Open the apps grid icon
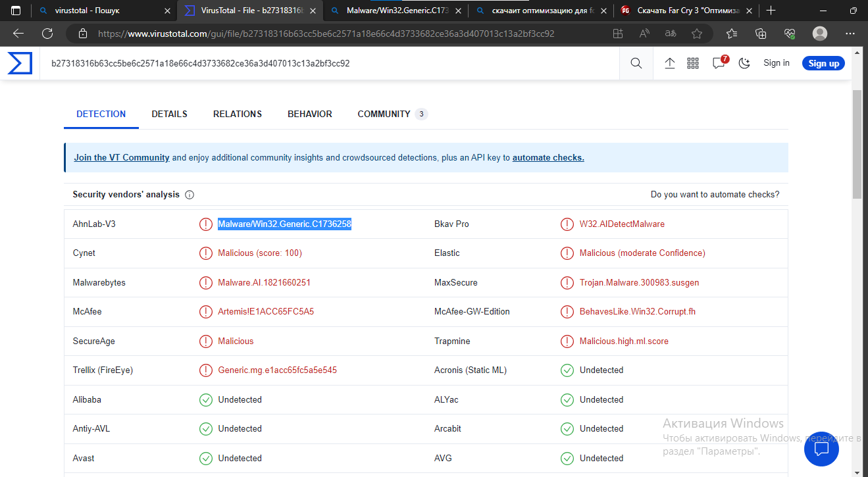868x477 pixels. 692,63
